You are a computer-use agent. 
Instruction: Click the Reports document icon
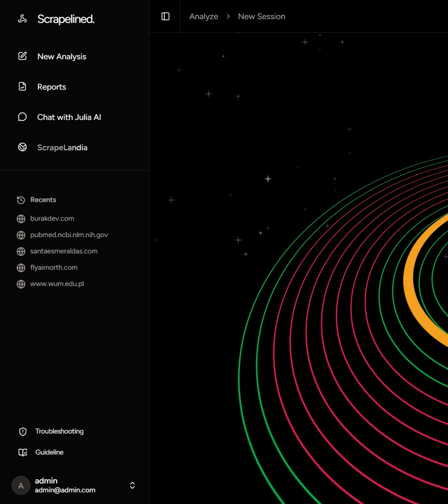tap(22, 86)
